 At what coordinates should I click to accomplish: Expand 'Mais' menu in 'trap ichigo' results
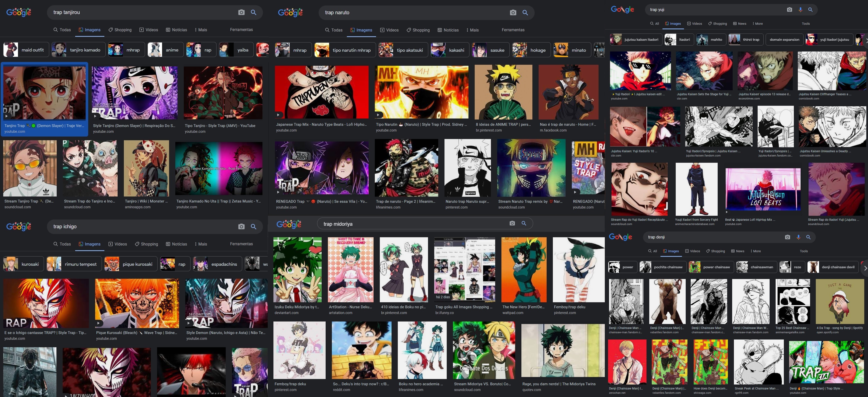[x=201, y=244]
